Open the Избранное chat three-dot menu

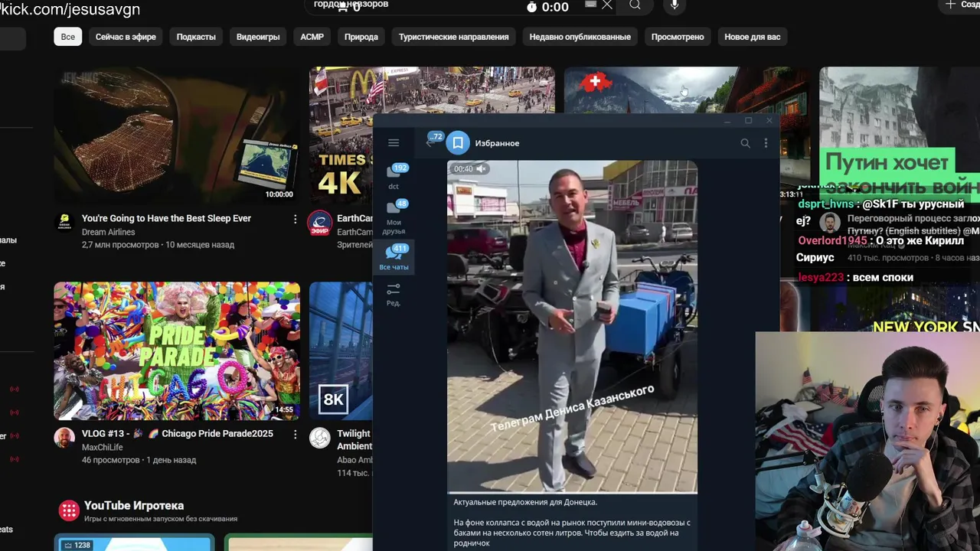[766, 143]
